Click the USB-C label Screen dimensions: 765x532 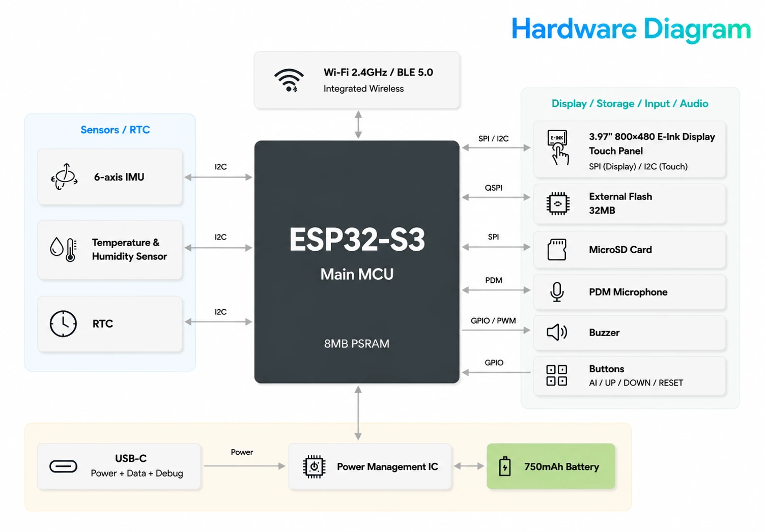click(131, 458)
